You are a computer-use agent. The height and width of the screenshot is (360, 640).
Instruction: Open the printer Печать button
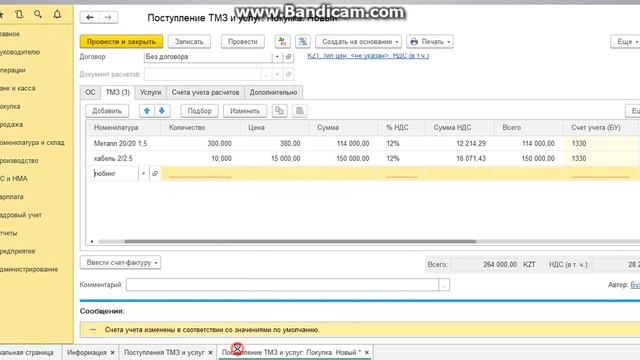click(x=430, y=42)
